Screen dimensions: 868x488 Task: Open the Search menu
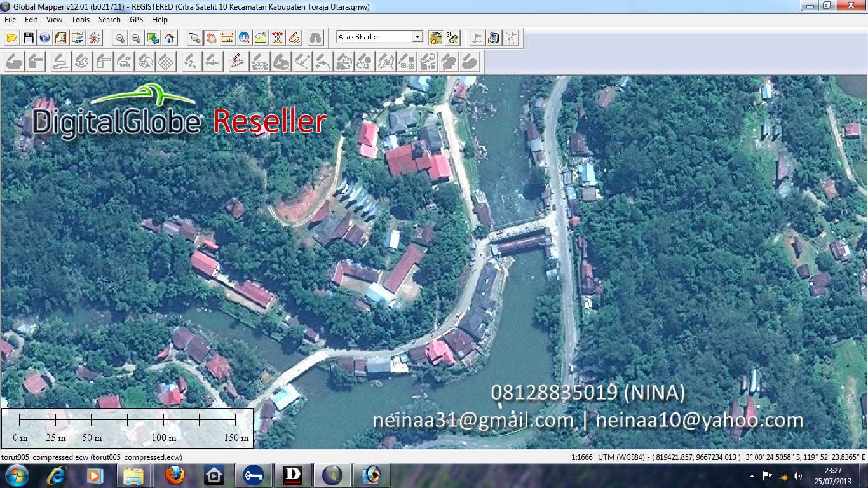(x=109, y=20)
